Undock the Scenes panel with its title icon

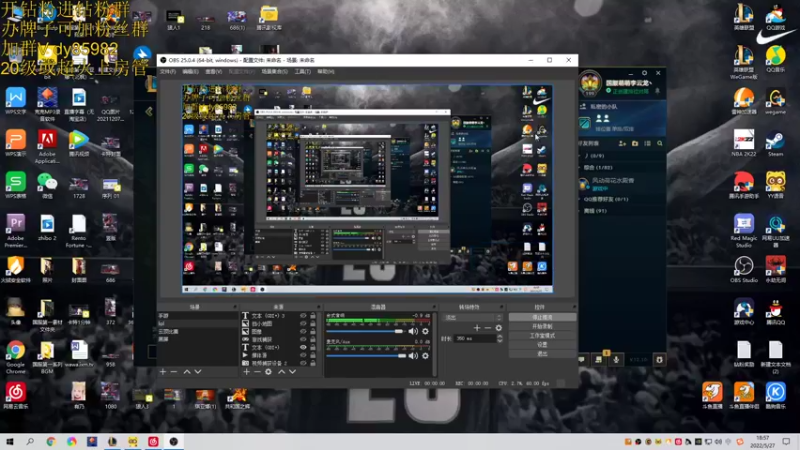(235, 307)
